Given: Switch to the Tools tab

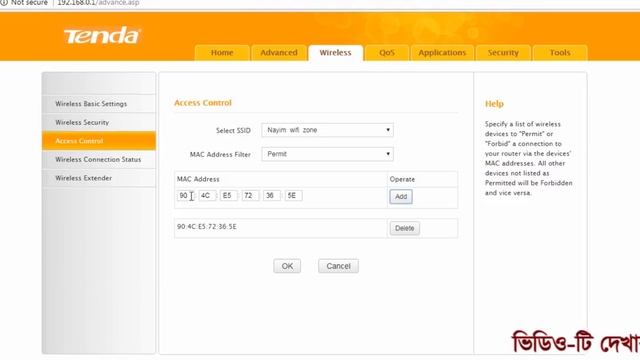Looking at the screenshot, I should 560,53.
